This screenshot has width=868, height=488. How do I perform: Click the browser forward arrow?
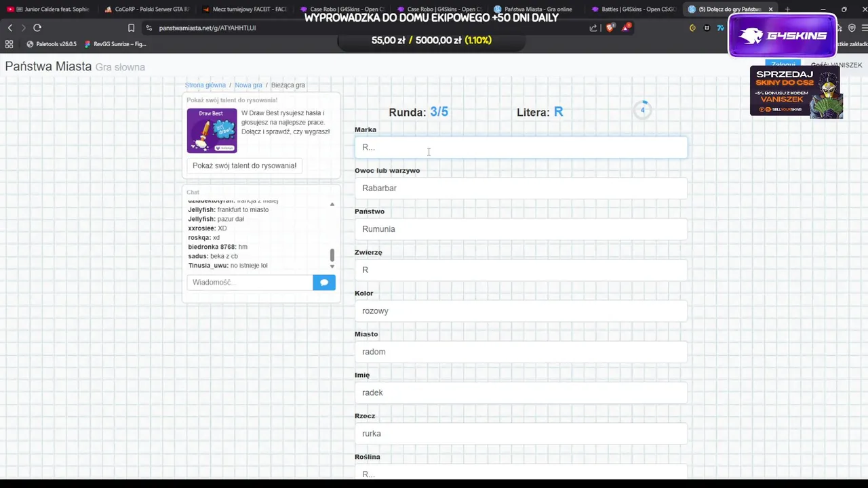click(x=23, y=28)
